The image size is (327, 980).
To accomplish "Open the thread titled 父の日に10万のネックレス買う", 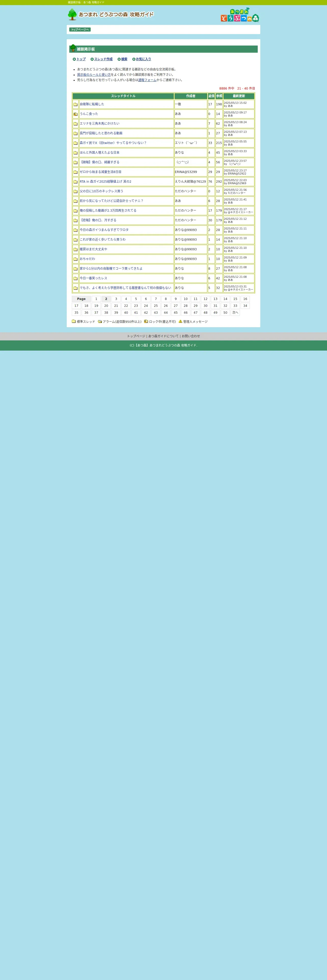I will coord(102,191).
